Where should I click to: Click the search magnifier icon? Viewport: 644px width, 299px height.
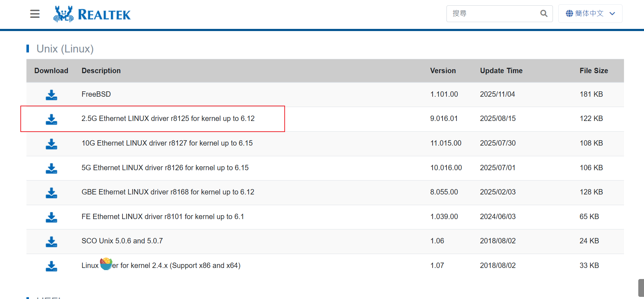point(544,14)
